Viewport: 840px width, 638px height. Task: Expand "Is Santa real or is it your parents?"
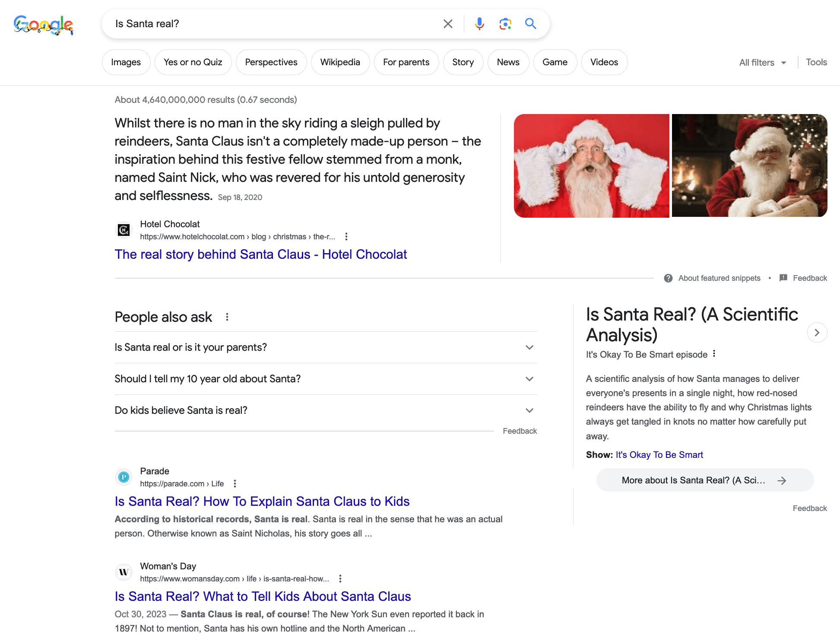coord(326,347)
